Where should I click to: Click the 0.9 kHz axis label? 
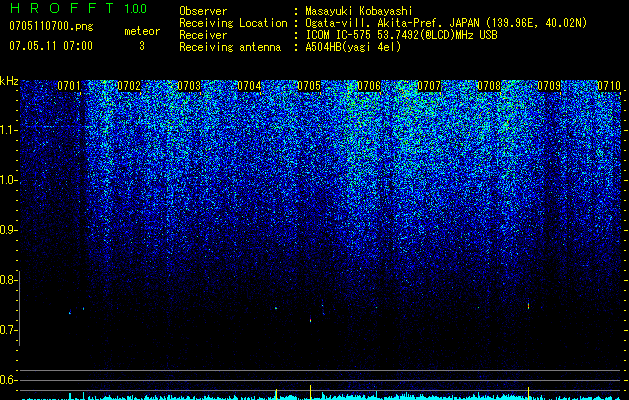(x=7, y=230)
